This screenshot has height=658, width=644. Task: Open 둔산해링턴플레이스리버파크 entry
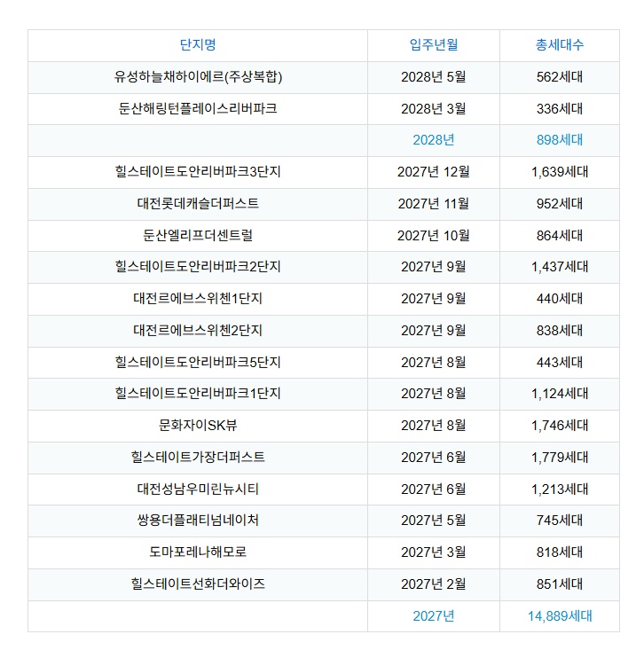point(197,109)
